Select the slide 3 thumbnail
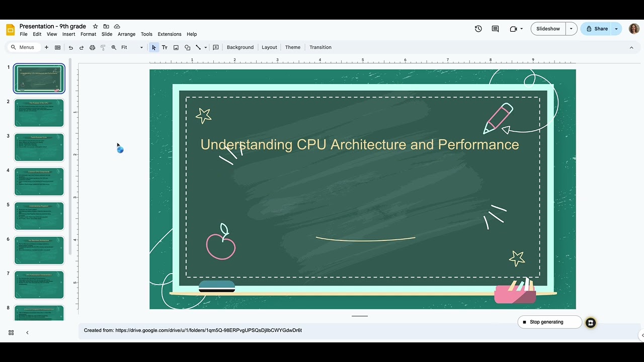The width and height of the screenshot is (644, 362). click(x=39, y=147)
